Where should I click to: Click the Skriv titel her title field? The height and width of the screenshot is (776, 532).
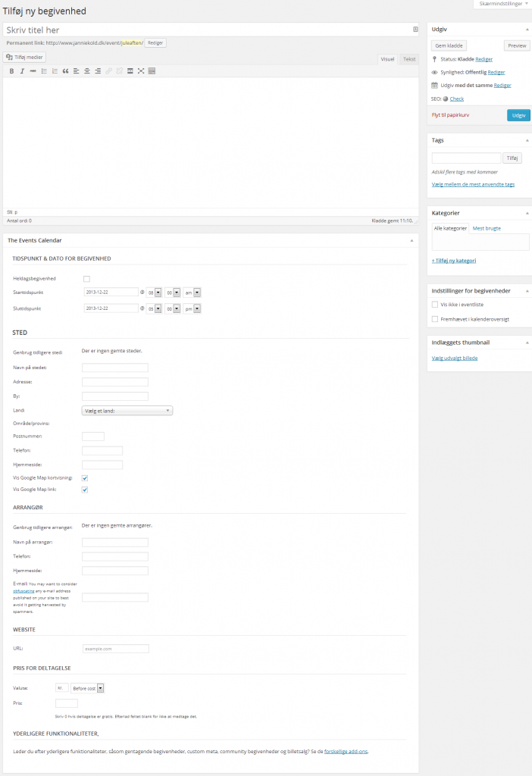[211, 30]
